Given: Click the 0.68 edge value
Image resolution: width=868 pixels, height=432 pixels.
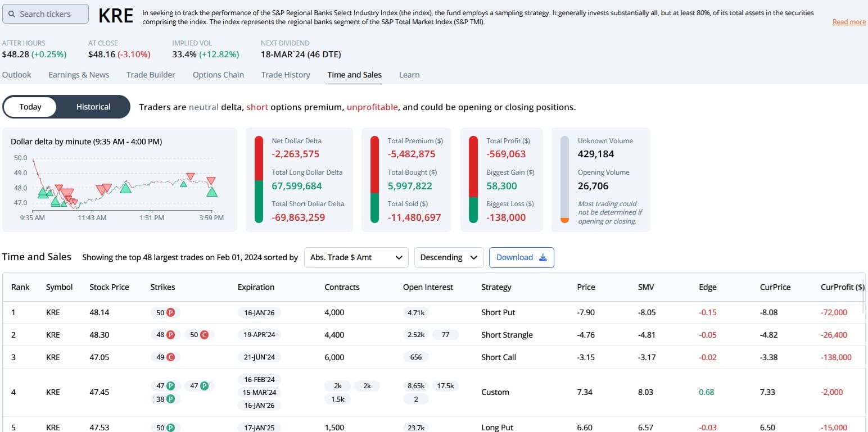Looking at the screenshot, I should [707, 392].
